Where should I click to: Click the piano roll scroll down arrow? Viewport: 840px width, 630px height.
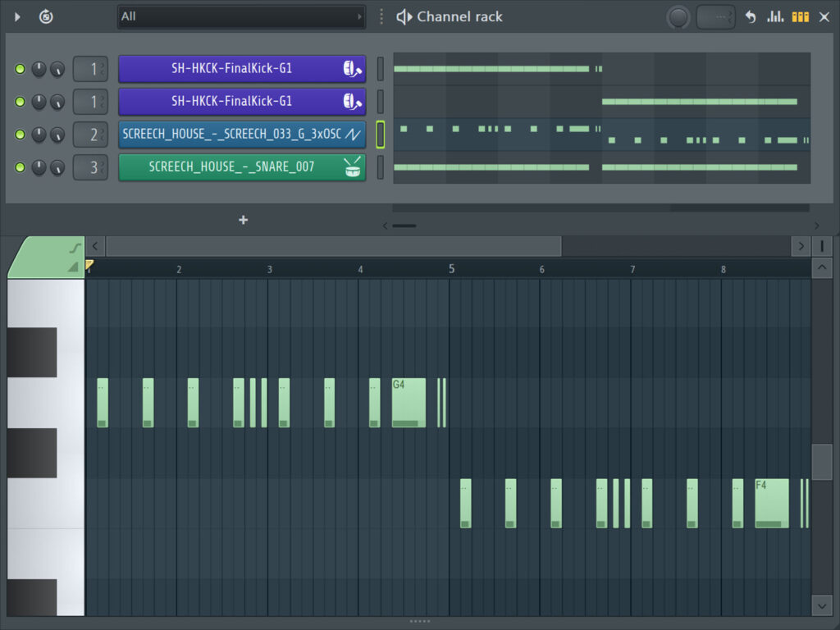click(822, 606)
